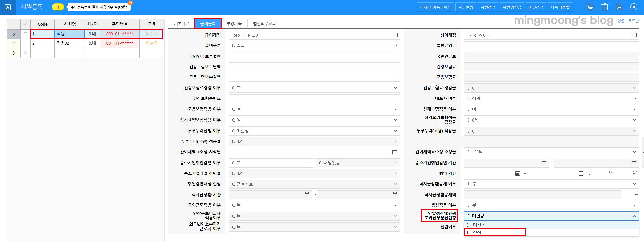
Task: Expand the 장기요양보험적용 여부 dropdown
Action: (395, 120)
